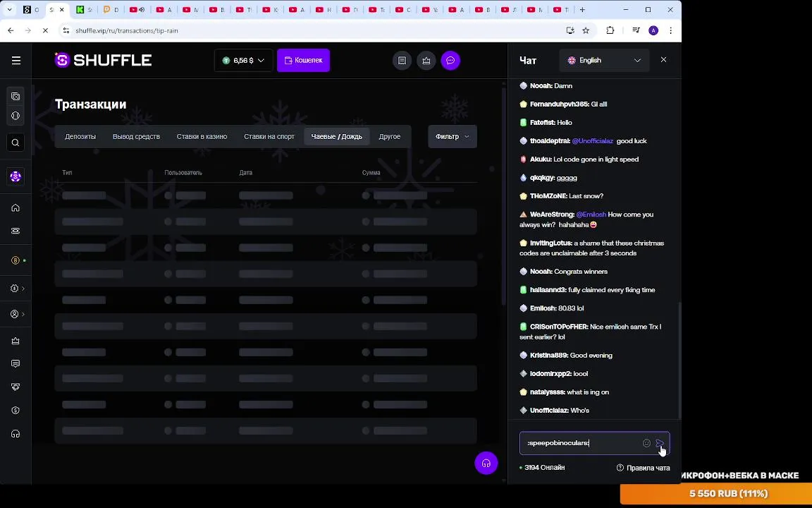Open the crown icon in left sidebar
812x508 pixels.
point(16,341)
